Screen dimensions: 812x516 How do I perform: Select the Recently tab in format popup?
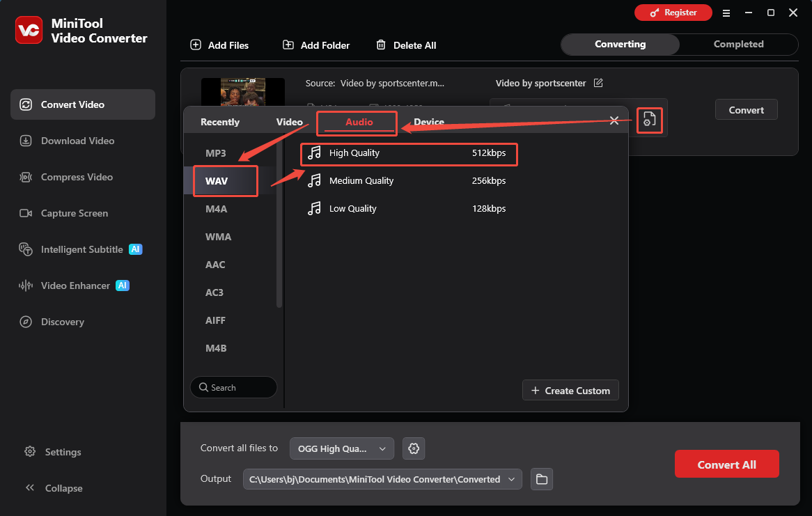tap(220, 123)
